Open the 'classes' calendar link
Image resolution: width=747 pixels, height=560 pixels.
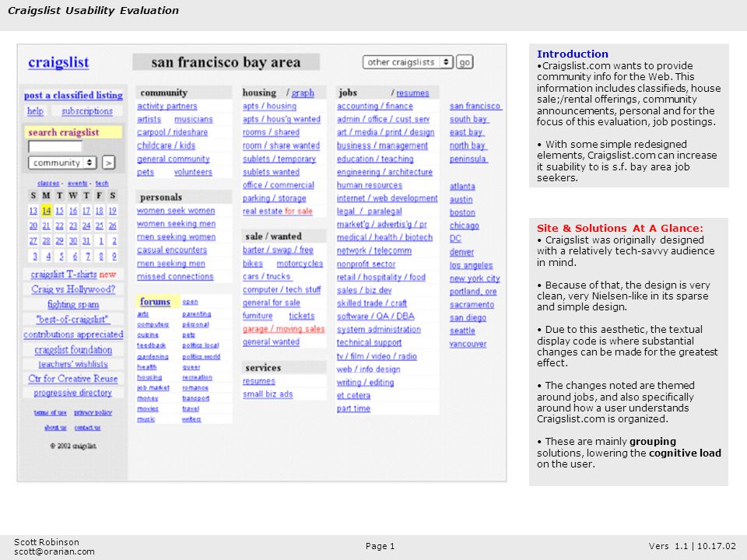[x=48, y=184]
